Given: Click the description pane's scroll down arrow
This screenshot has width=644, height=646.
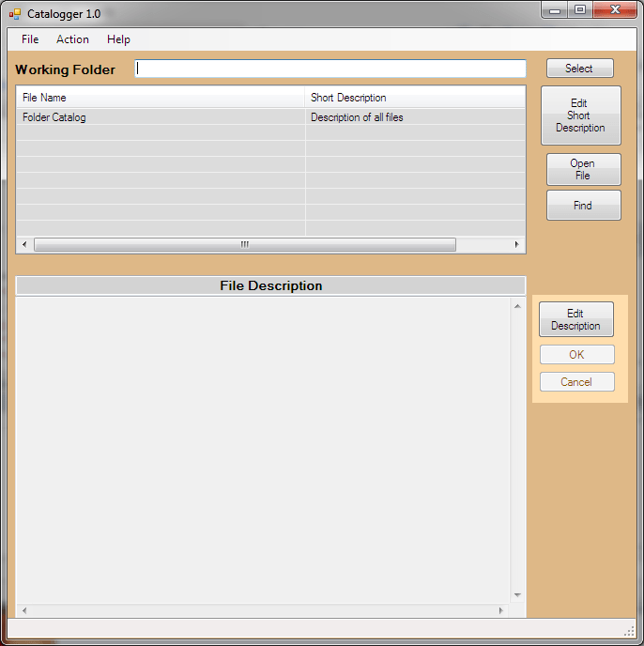Looking at the screenshot, I should (x=516, y=594).
